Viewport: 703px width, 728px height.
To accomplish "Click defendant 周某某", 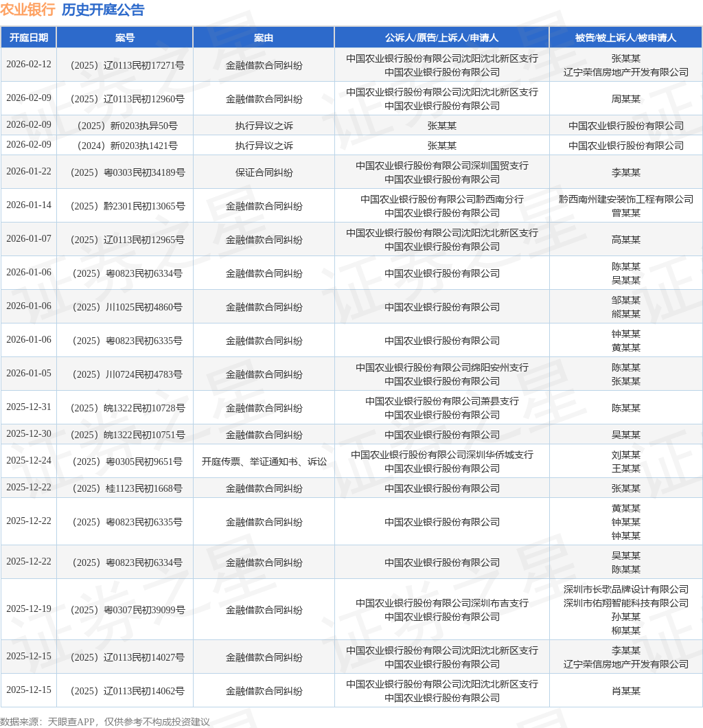I will (626, 99).
